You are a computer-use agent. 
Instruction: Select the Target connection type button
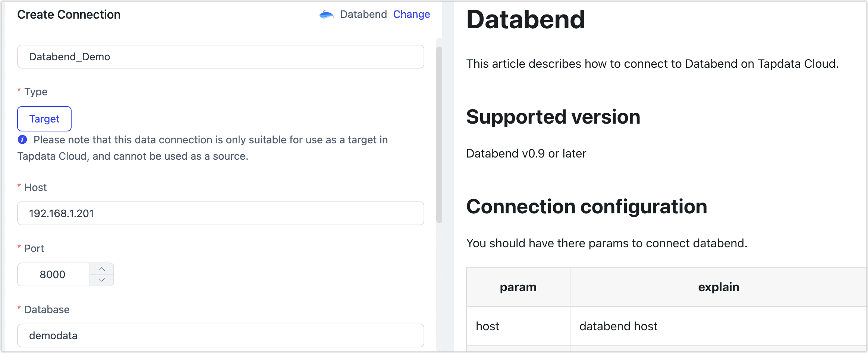(x=44, y=119)
